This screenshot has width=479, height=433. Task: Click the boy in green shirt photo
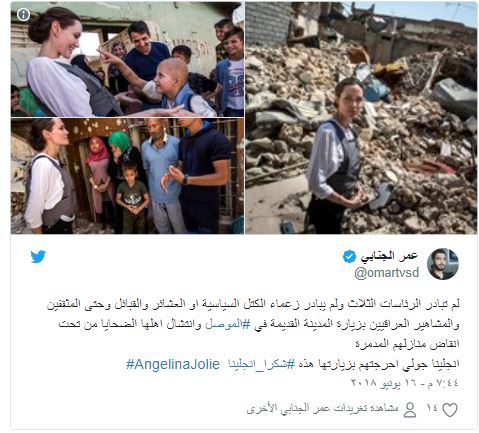coord(132,197)
